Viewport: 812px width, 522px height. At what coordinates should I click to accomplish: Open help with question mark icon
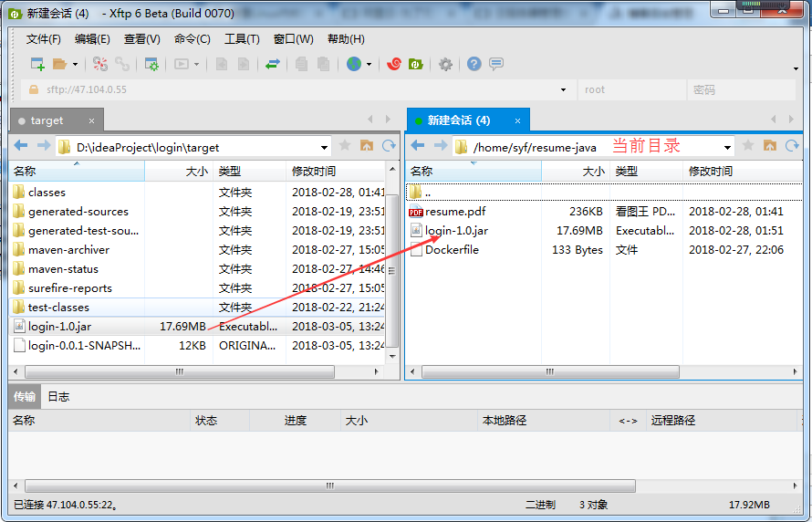coord(474,64)
